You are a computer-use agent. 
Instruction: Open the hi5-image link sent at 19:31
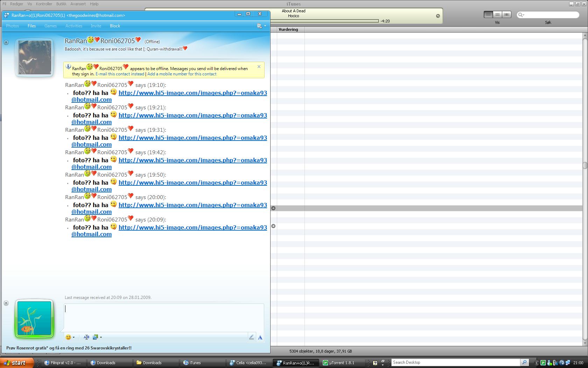click(193, 138)
